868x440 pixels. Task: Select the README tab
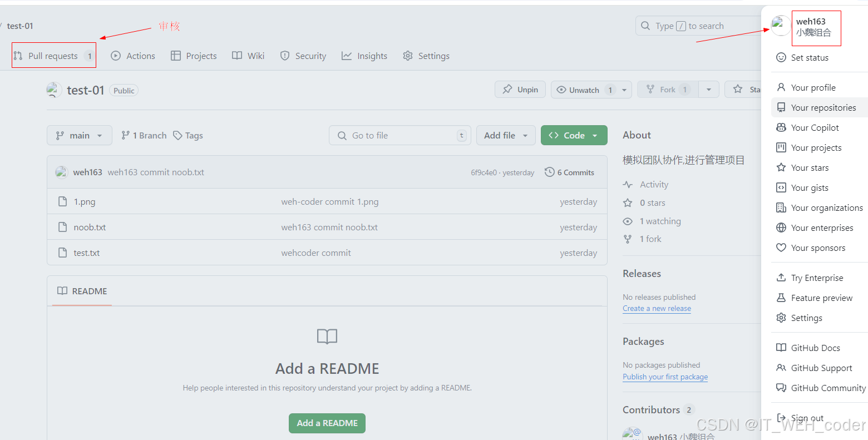click(82, 291)
